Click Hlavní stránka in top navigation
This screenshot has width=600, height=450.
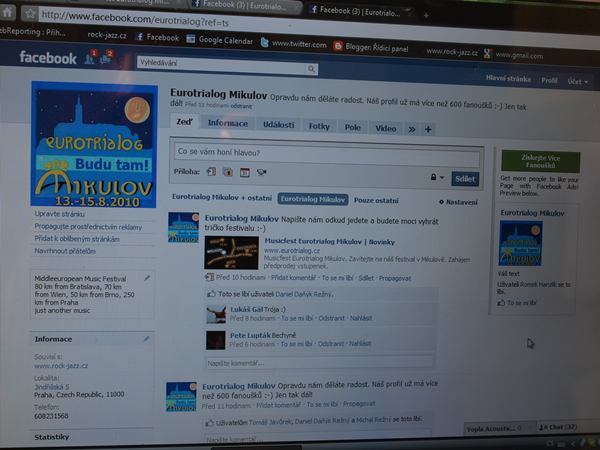coord(508,78)
